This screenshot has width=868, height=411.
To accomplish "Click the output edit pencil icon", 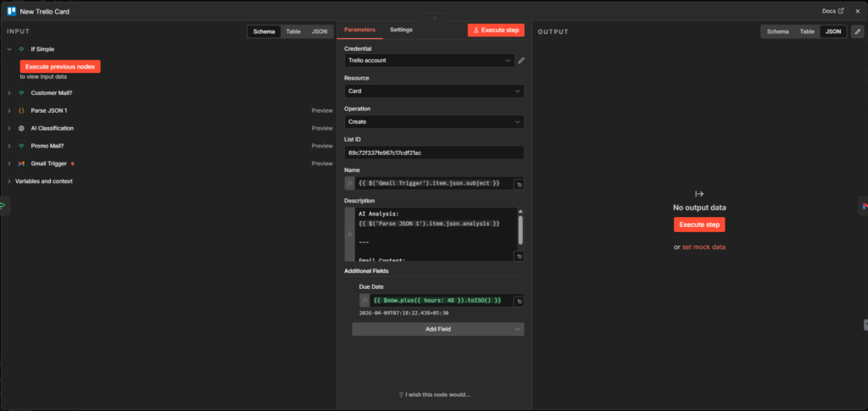I will tap(857, 31).
